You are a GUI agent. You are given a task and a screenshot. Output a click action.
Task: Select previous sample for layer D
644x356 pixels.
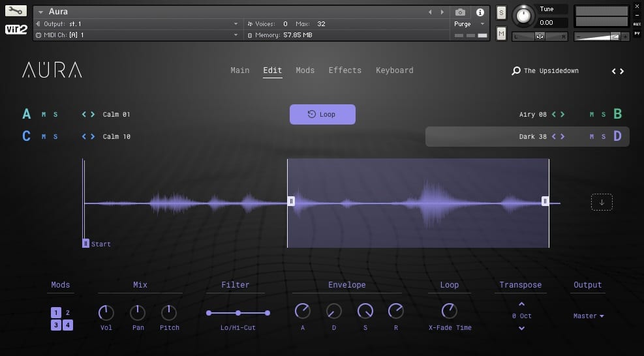[554, 136]
